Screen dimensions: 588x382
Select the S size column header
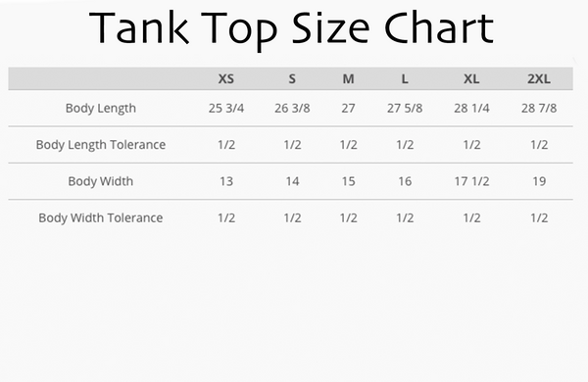click(292, 79)
